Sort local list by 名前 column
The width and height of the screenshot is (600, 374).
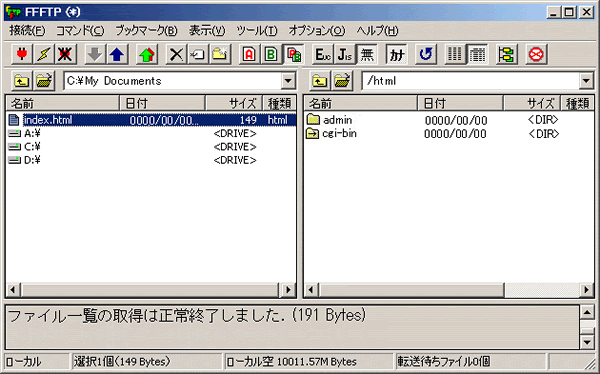(x=63, y=103)
